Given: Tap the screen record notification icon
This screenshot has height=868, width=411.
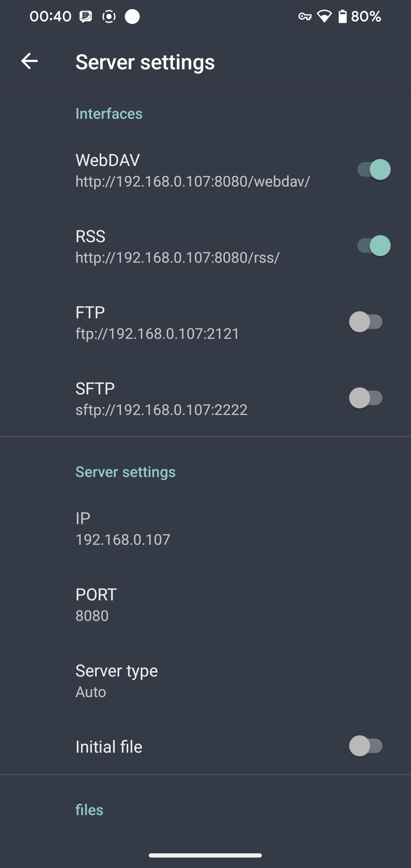Looking at the screenshot, I should (109, 16).
